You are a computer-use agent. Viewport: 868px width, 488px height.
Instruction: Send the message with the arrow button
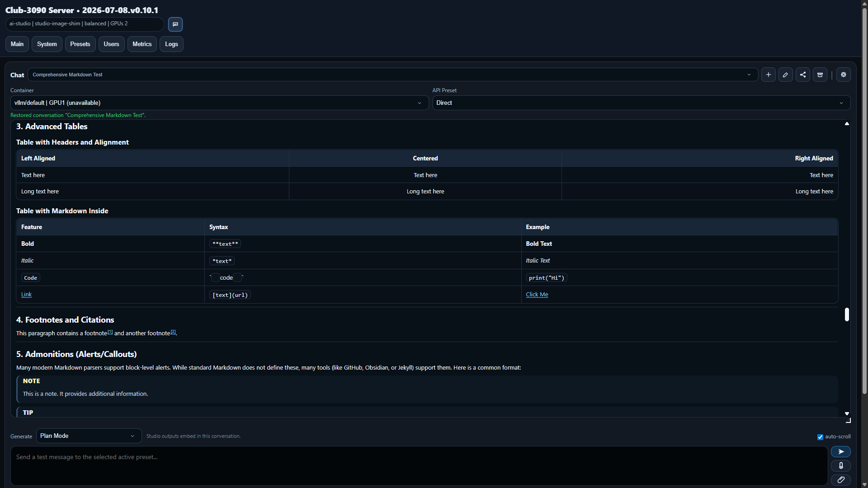click(x=840, y=451)
